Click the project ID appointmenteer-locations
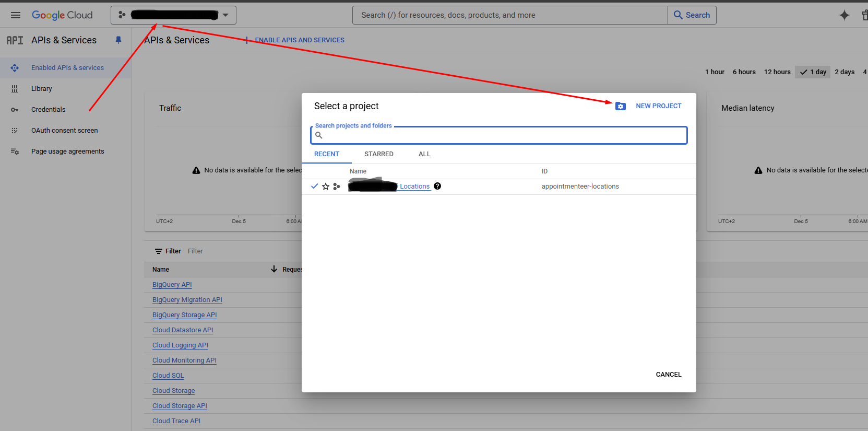868x431 pixels. (x=580, y=187)
